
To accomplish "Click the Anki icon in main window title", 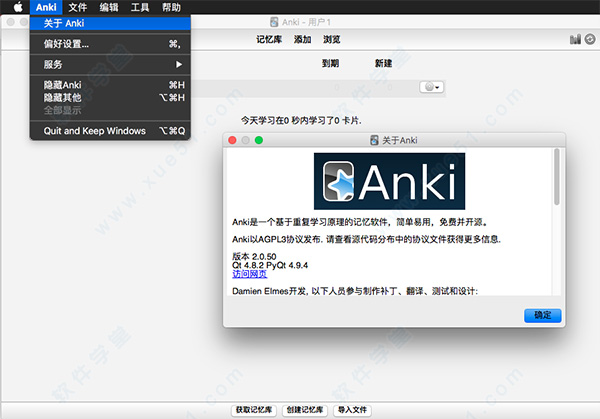I will click(274, 22).
